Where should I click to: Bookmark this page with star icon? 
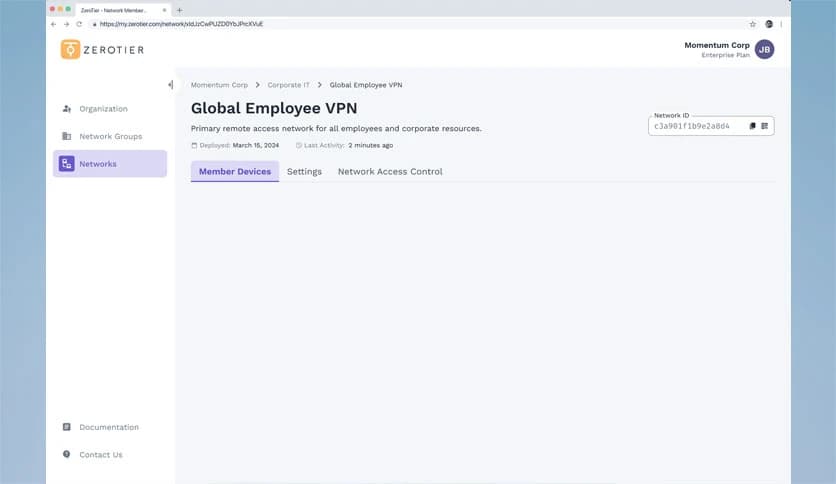click(752, 24)
